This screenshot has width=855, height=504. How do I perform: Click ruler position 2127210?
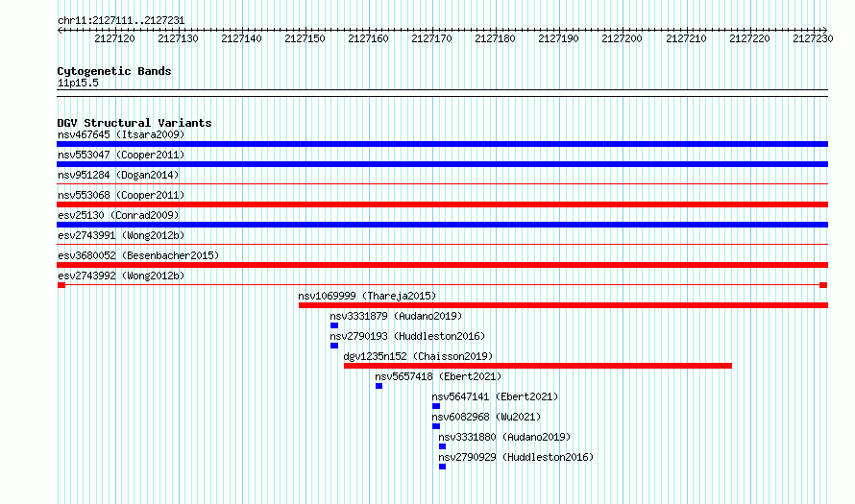pos(686,38)
